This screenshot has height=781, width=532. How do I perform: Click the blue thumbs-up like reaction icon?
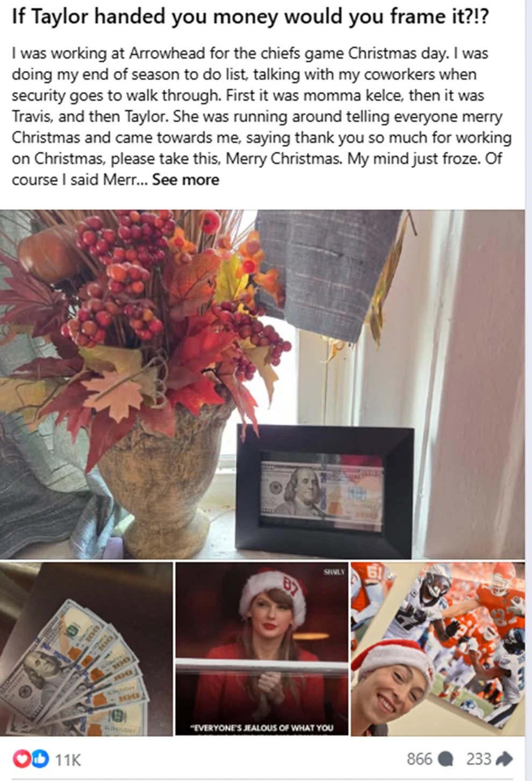(40, 758)
